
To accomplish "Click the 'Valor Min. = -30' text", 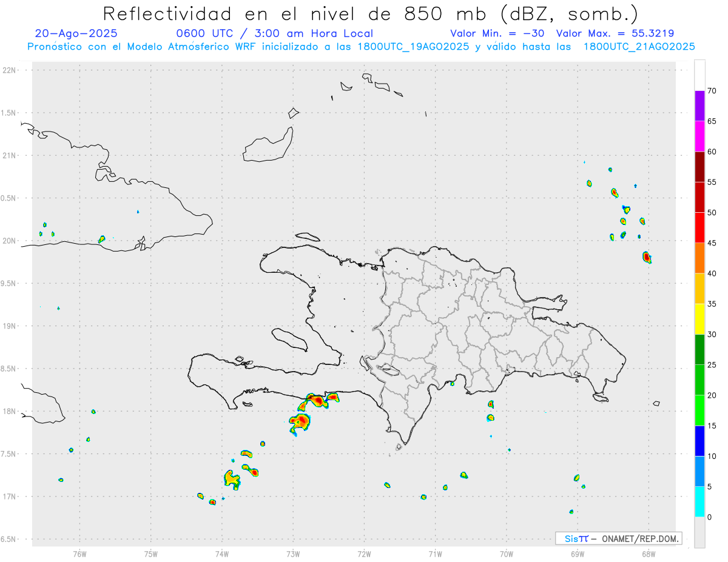I will 497,33.
